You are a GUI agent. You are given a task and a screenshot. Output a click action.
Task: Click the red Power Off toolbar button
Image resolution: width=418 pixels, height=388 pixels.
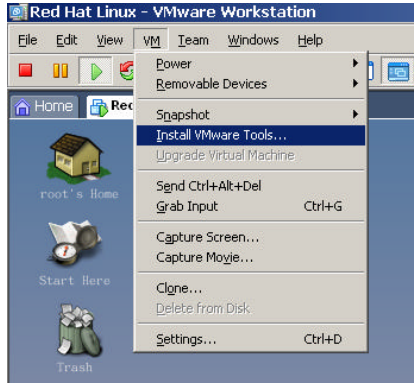[x=25, y=71]
